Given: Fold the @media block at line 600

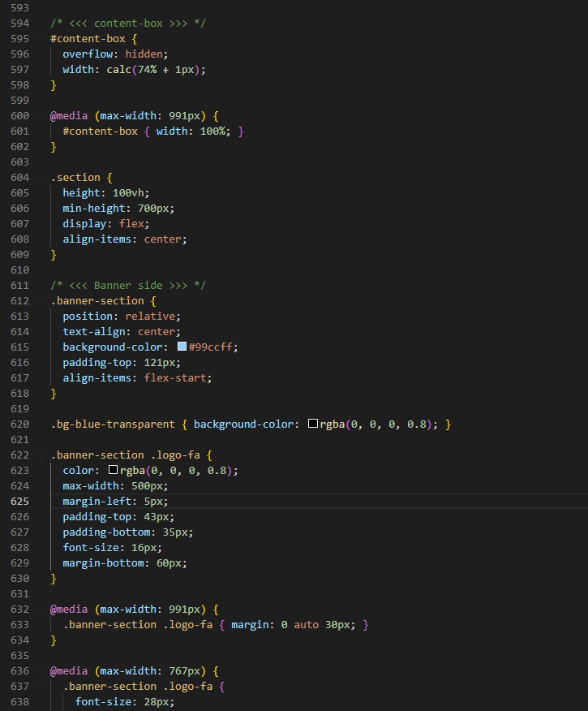Looking at the screenshot, I should tap(40, 116).
